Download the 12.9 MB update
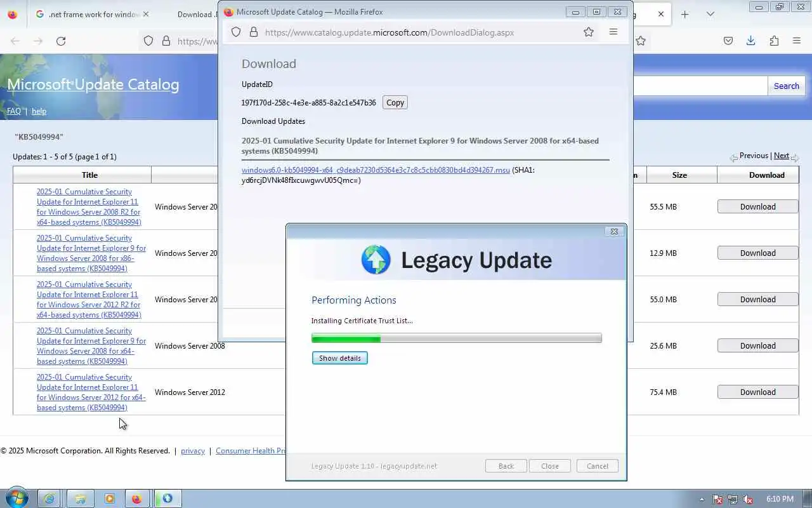812x508 pixels. coord(757,253)
